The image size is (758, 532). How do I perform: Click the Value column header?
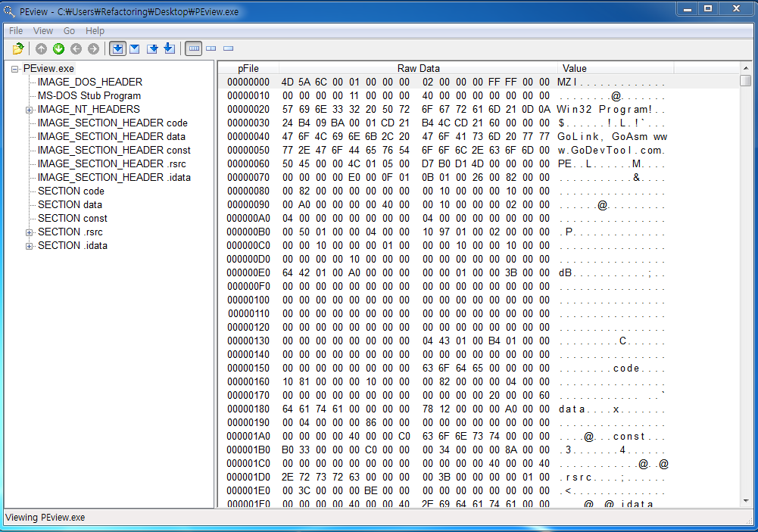click(616, 69)
